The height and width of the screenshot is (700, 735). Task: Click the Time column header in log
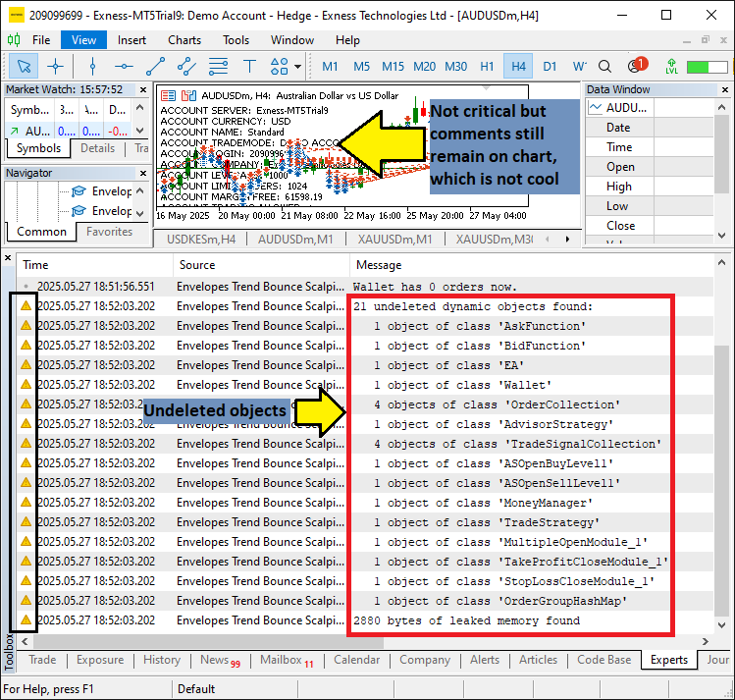point(95,265)
